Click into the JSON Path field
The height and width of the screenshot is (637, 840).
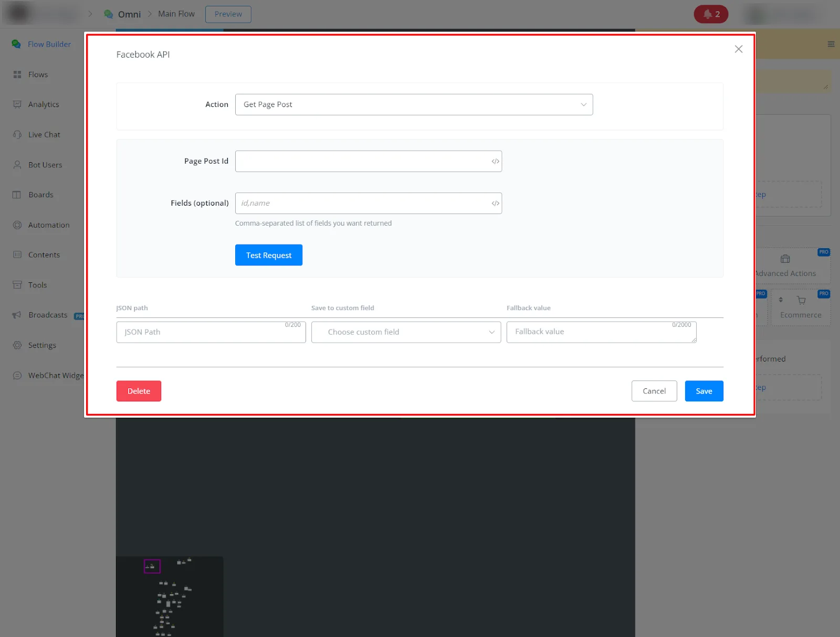coord(211,332)
